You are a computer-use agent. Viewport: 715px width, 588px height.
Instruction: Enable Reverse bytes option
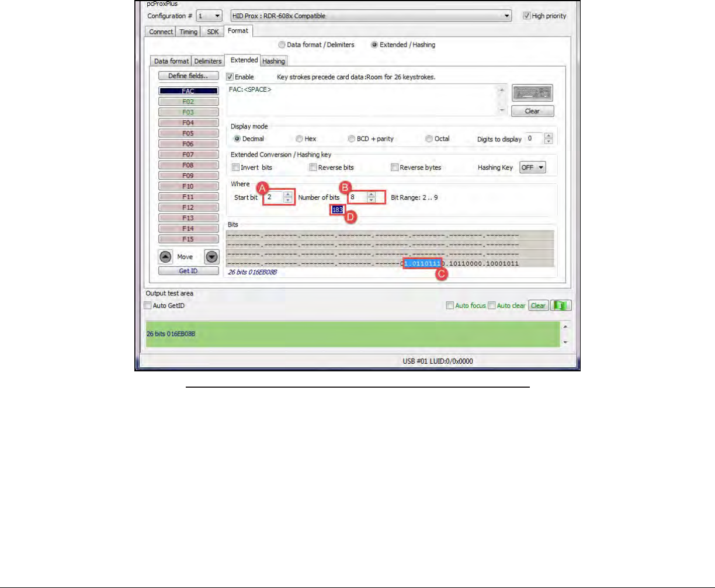(x=394, y=168)
